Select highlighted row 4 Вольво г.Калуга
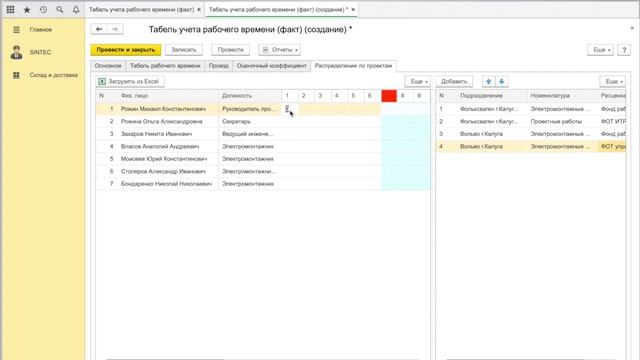The height and width of the screenshot is (360, 640). click(531, 147)
